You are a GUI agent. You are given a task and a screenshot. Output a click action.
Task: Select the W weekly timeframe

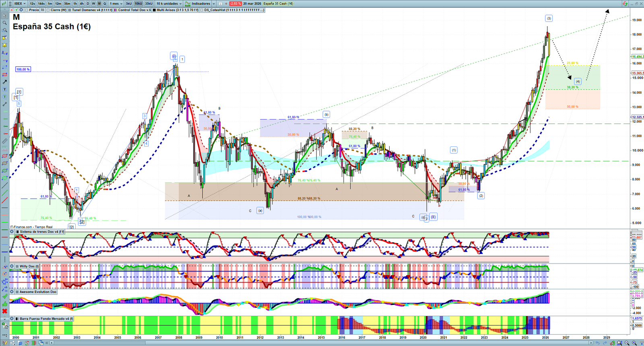[93, 4]
